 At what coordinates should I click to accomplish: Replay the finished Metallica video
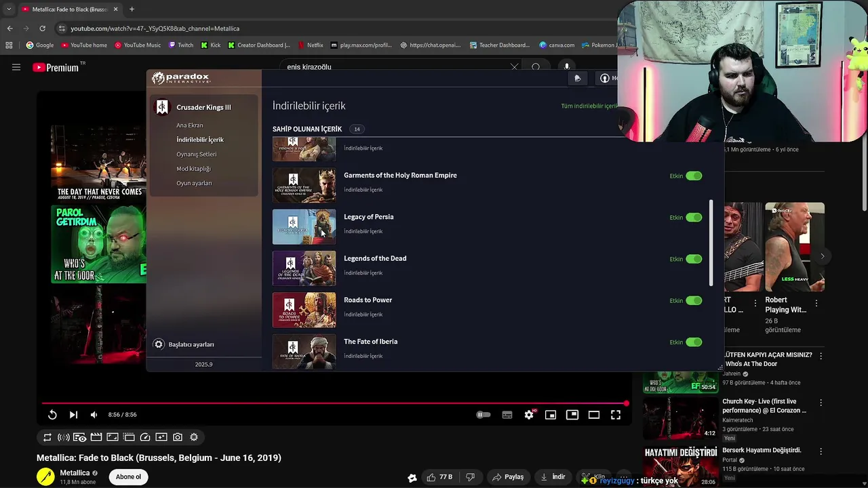pos(52,415)
